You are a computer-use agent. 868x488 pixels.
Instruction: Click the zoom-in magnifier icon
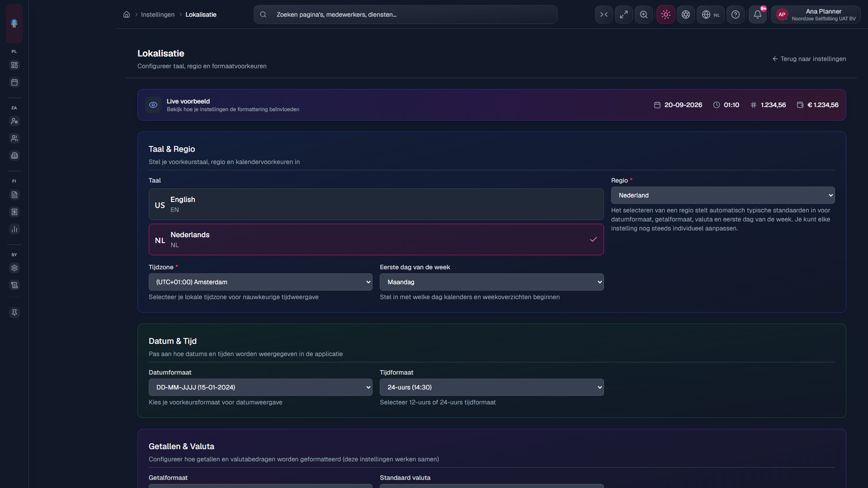click(644, 14)
